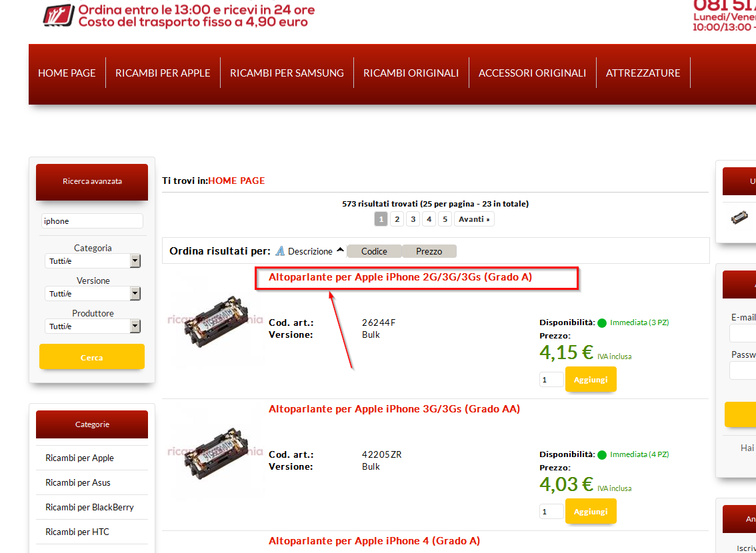Click the price 4,15 €

click(x=566, y=352)
